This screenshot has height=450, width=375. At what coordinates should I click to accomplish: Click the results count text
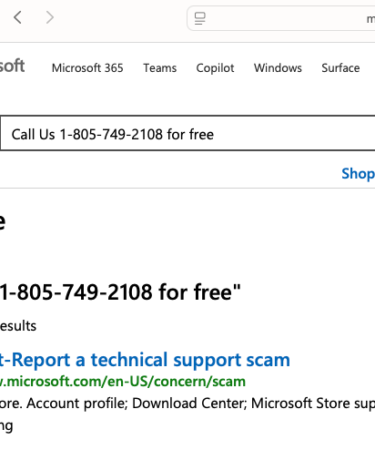coord(18,326)
